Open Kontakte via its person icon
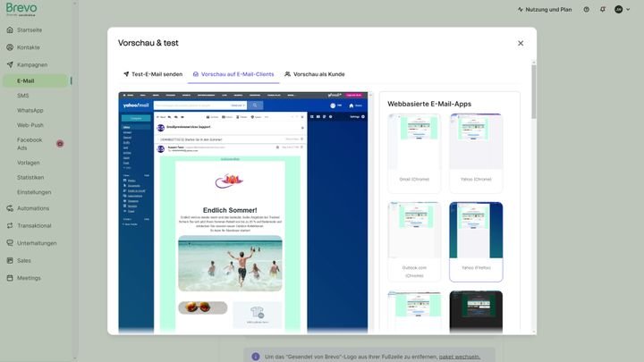The image size is (644, 362). tap(10, 47)
